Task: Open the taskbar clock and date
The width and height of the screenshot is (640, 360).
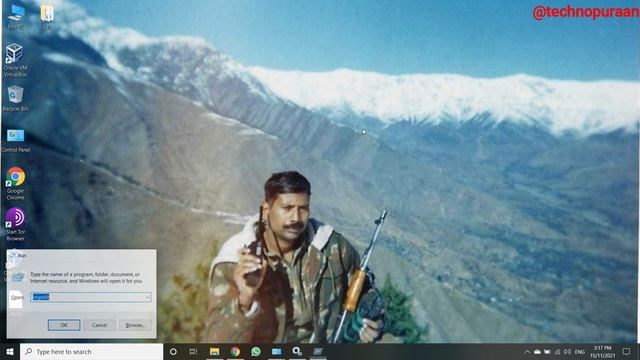Action: coord(602,352)
